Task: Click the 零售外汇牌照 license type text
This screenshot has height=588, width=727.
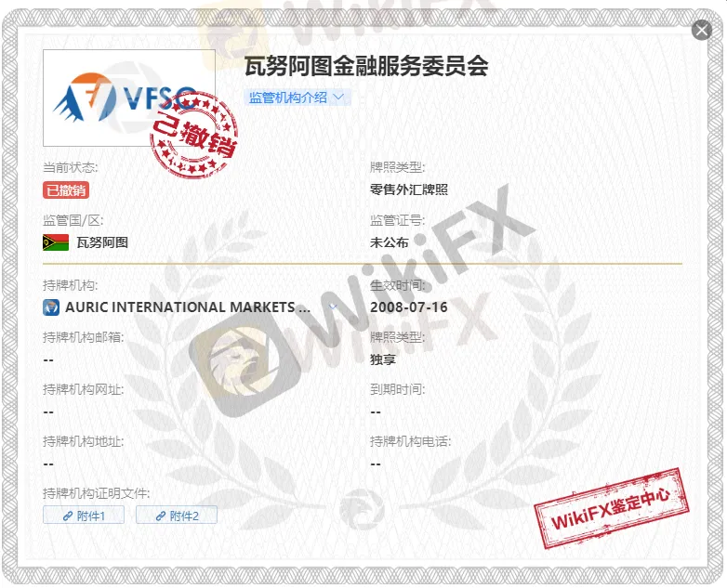Action: (x=409, y=189)
